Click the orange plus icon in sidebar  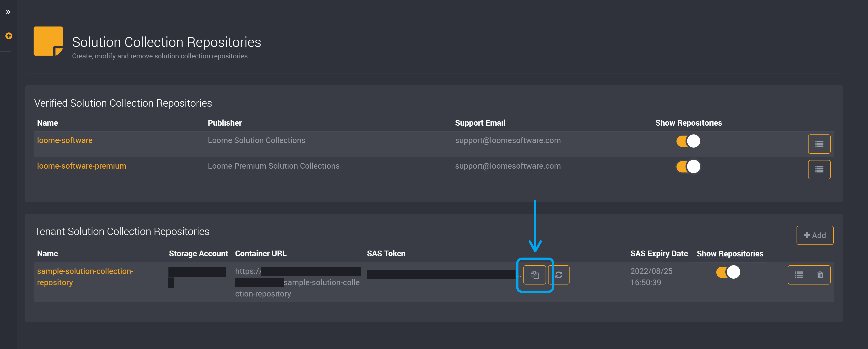pyautogui.click(x=9, y=36)
